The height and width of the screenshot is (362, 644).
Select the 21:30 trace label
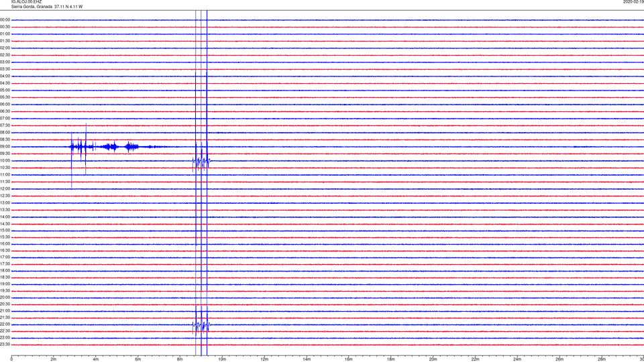(x=5, y=318)
